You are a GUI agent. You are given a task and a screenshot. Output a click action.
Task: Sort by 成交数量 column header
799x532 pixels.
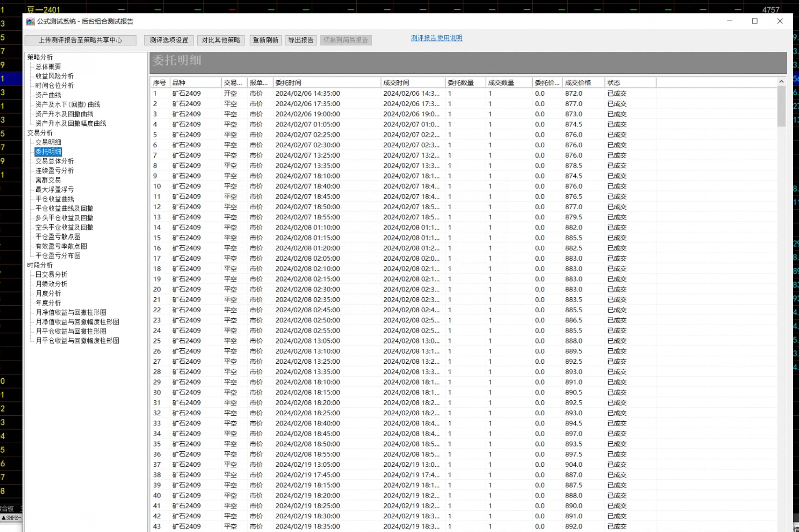[x=509, y=83]
